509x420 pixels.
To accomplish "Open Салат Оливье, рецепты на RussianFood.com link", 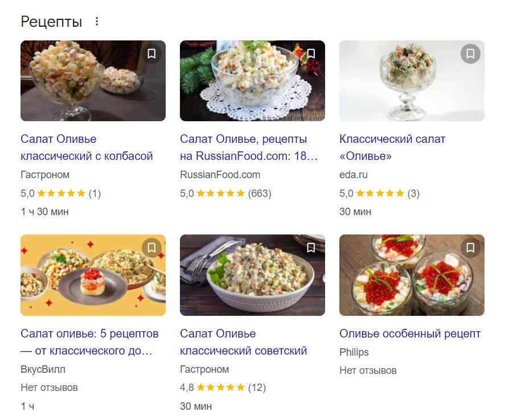I will [x=248, y=147].
